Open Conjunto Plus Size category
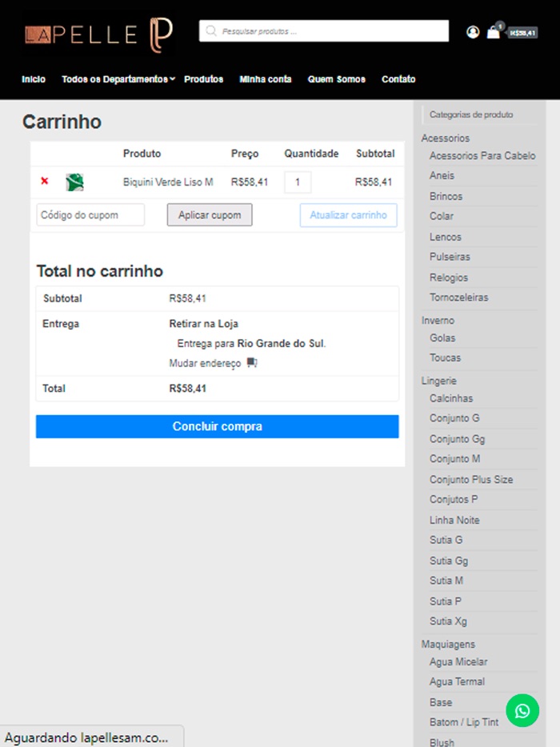This screenshot has width=560, height=747. point(471,480)
